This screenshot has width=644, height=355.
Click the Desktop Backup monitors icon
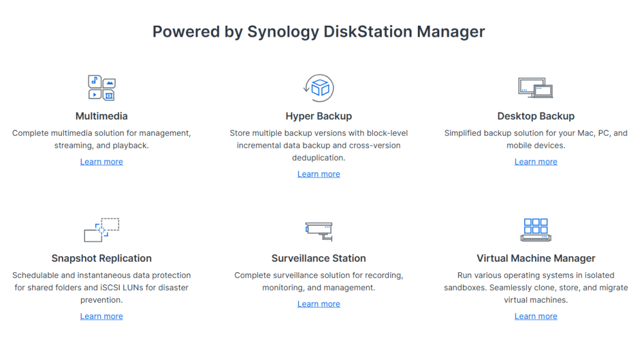pos(536,87)
